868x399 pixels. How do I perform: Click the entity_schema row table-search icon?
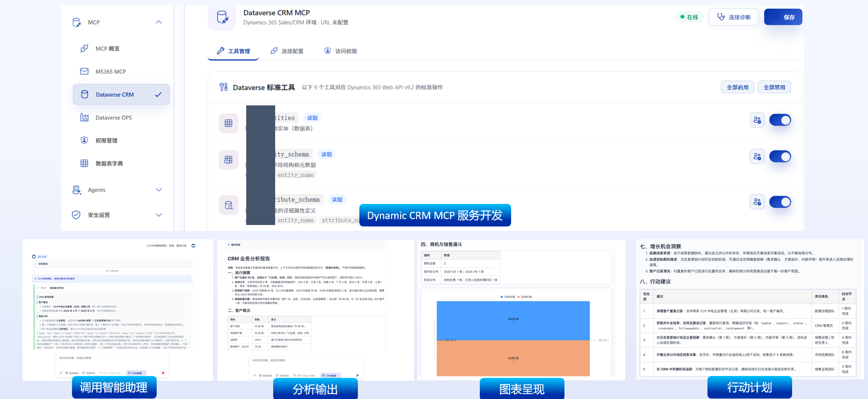[x=229, y=160]
